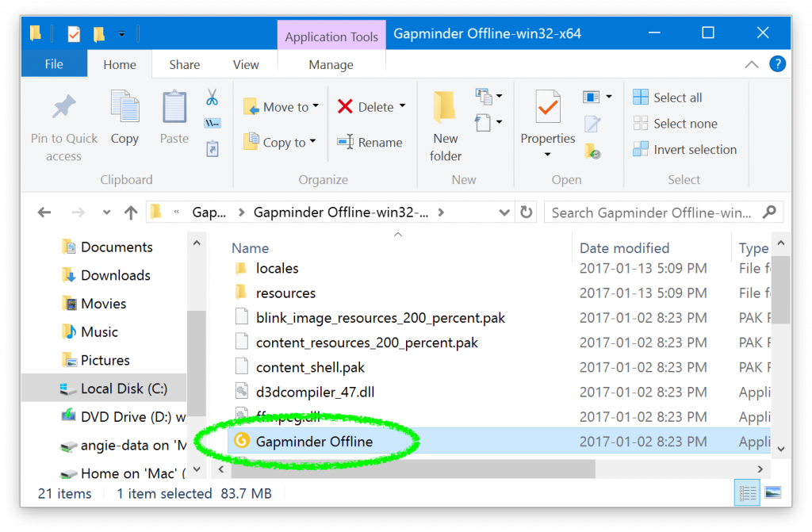Open the File menu tab
This screenshot has width=812, height=532.
click(x=54, y=63)
